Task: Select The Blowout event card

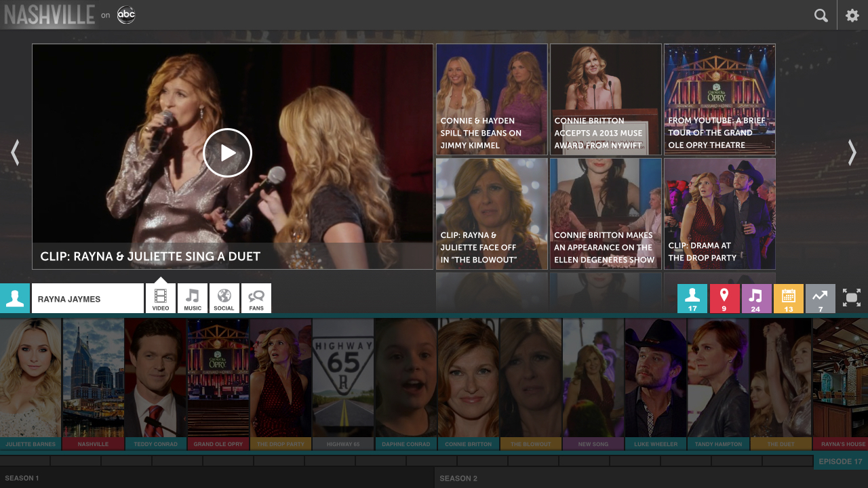Action: [530, 384]
